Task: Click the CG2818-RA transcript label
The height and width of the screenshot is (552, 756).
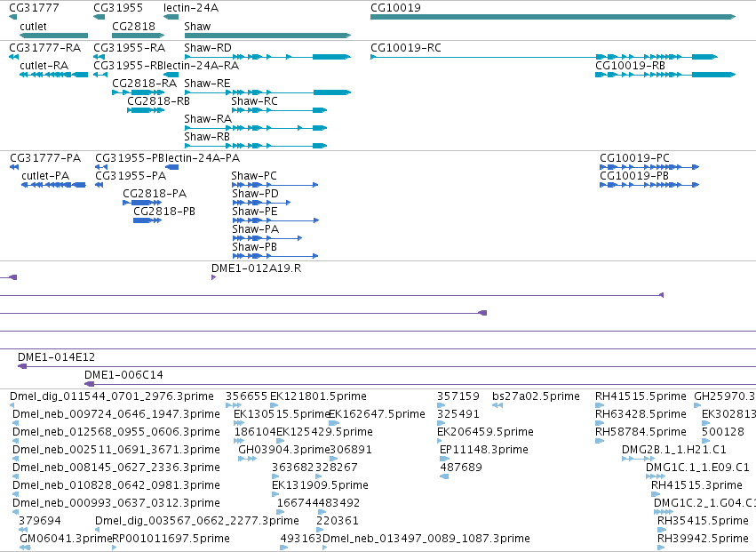Action: coord(145,84)
